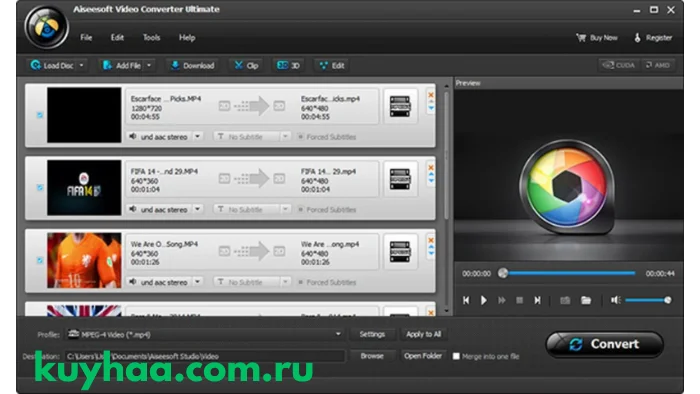The width and height of the screenshot is (700, 394).
Task: Uncheck the Escarface video checkbox
Action: tap(40, 115)
